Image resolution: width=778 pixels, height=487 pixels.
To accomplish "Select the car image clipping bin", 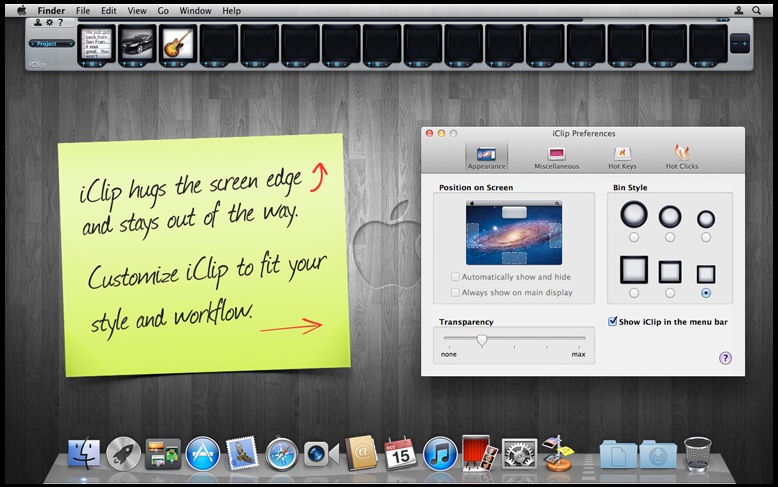I will tap(137, 43).
